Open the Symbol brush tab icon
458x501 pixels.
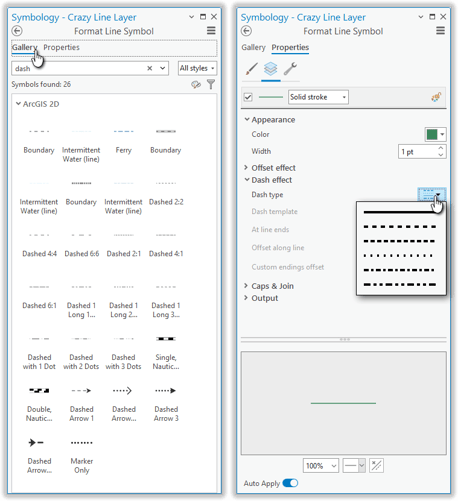pyautogui.click(x=252, y=69)
